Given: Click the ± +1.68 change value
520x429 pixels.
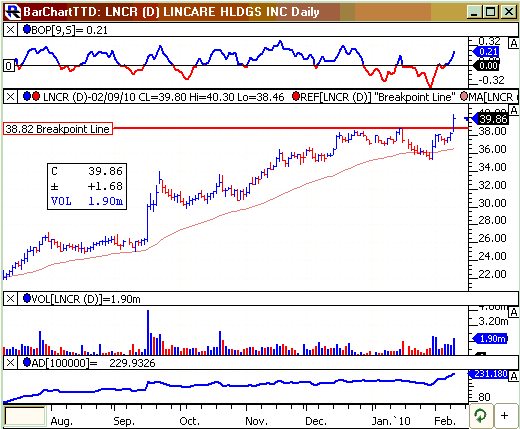Looking at the screenshot, I should 105,186.
